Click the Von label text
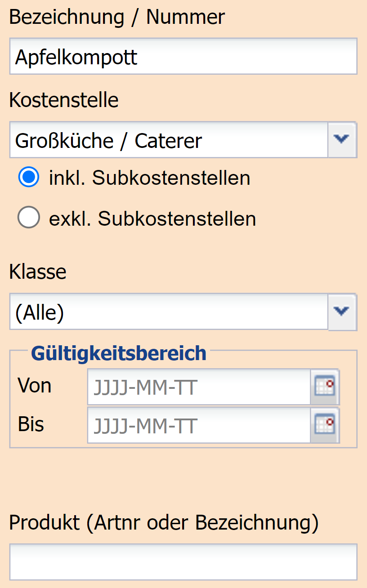The width and height of the screenshot is (367, 588). [35, 386]
